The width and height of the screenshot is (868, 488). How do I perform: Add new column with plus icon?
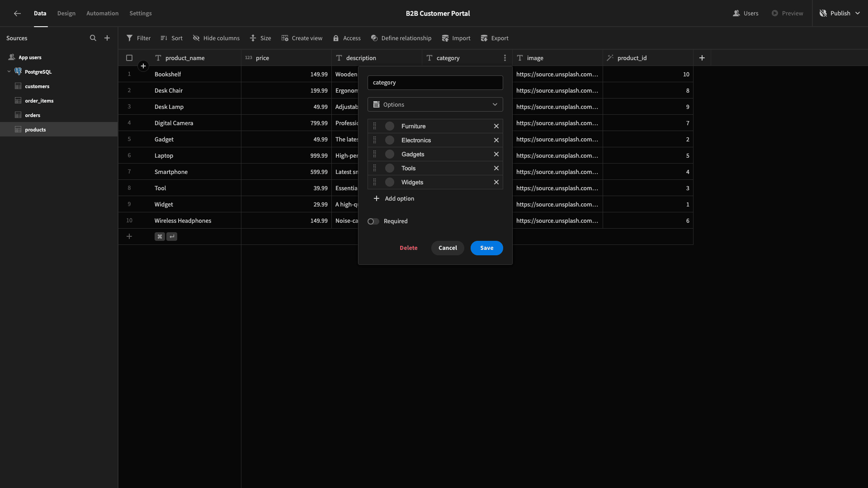[702, 58]
